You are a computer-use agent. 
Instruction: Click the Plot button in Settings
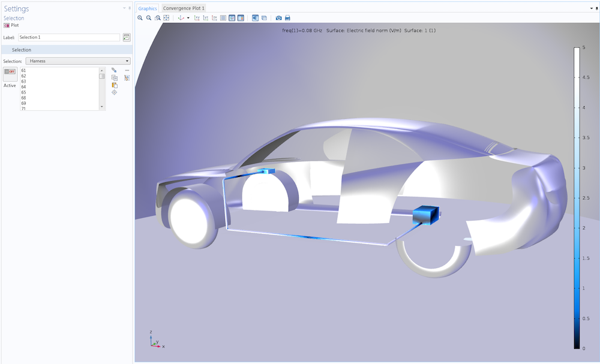11,25
